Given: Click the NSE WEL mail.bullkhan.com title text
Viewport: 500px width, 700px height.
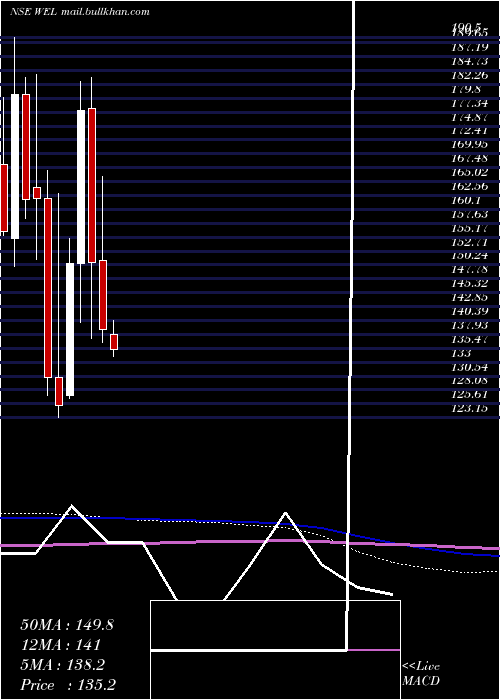Looking at the screenshot, I should [x=80, y=12].
